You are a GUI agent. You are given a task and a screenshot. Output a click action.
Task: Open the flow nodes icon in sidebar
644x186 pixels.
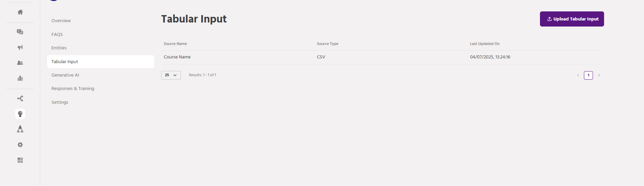coord(20,98)
